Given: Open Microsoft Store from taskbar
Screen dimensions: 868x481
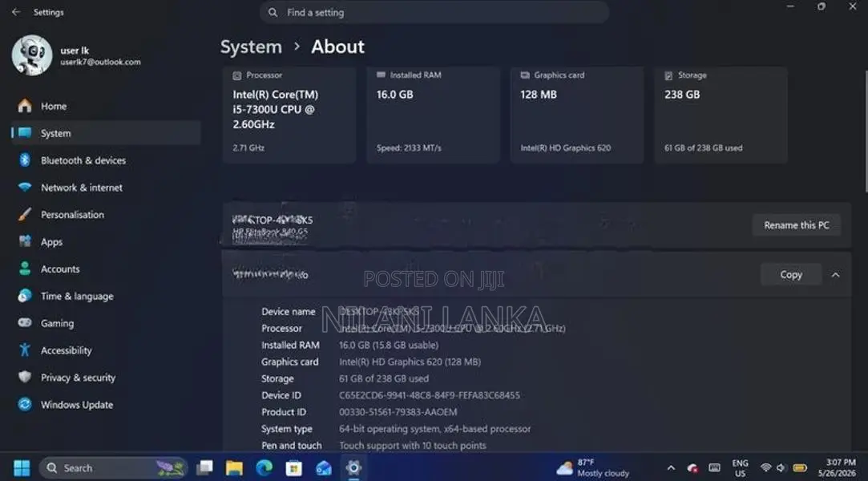Looking at the screenshot, I should point(293,467).
